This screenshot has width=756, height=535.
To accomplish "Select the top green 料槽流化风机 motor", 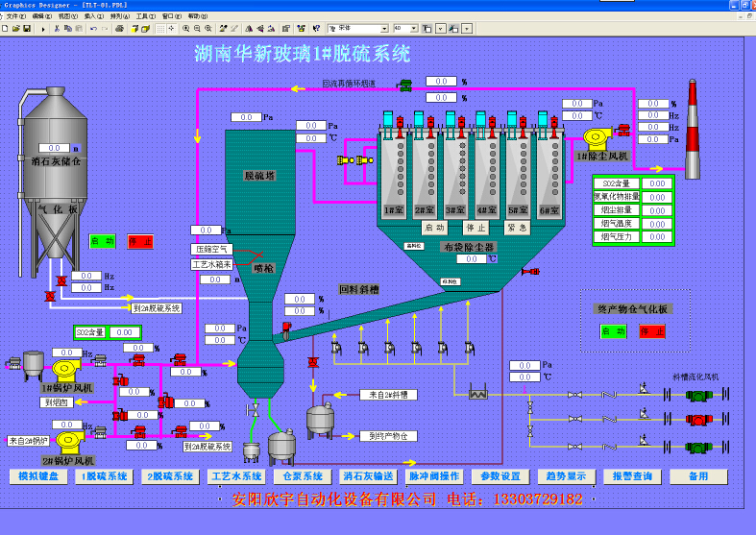I will pyautogui.click(x=698, y=395).
